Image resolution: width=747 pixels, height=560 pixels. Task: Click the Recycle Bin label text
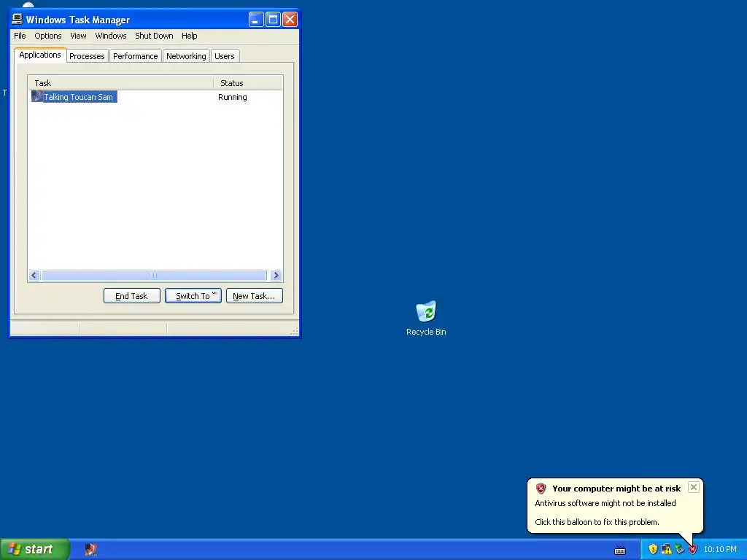[x=426, y=332]
